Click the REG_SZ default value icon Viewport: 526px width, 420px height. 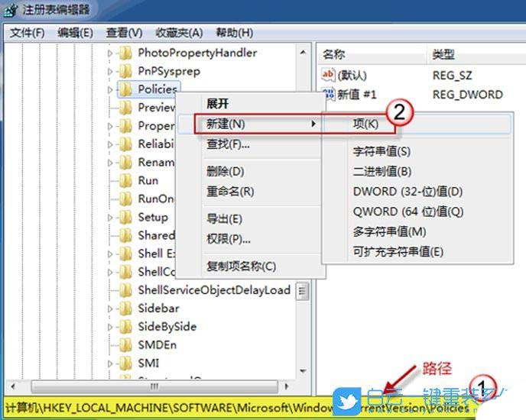328,75
